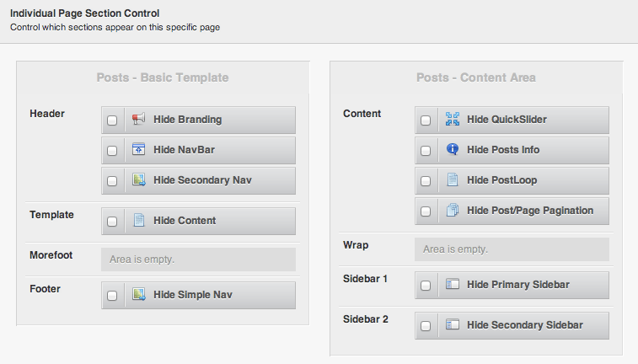Click the pagination icon for Post/Page Pagination
Screen dimensions: 638x364
[x=453, y=211]
